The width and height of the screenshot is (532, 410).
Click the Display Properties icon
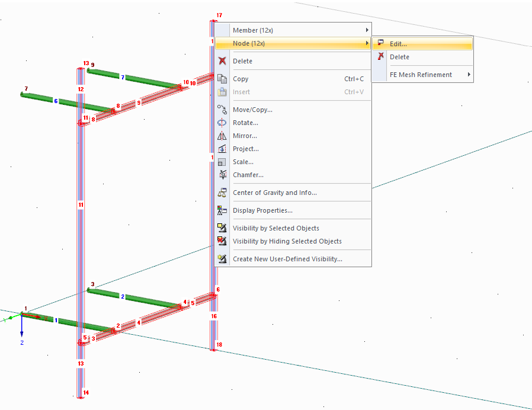click(x=222, y=210)
